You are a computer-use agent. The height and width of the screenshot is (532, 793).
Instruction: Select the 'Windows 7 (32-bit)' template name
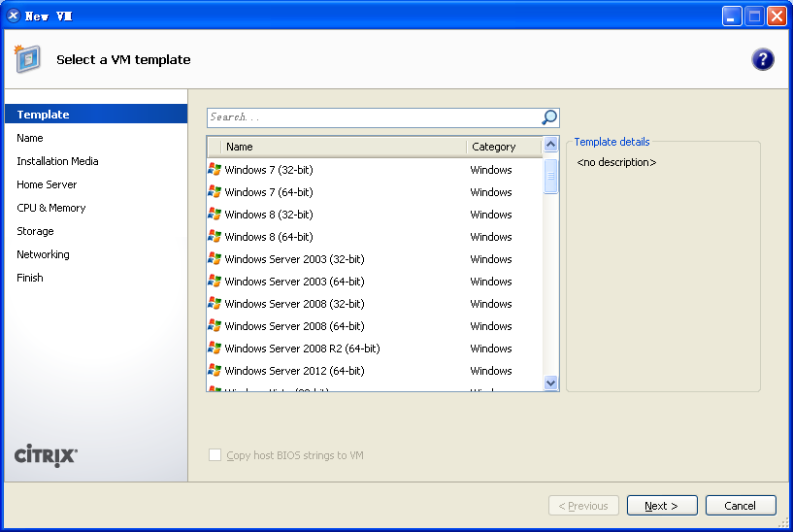point(269,170)
